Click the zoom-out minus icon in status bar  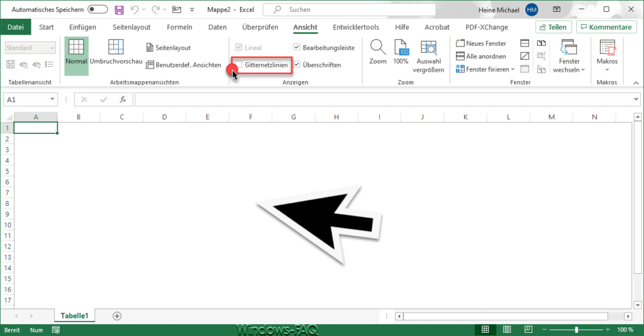[545, 330]
